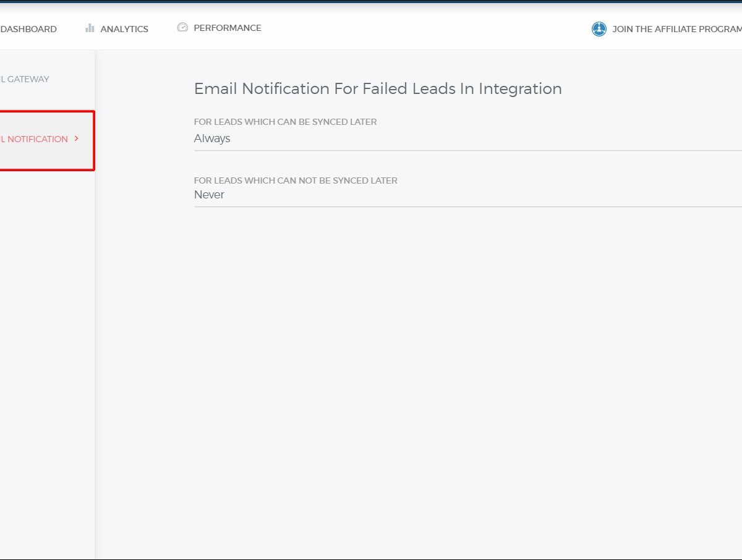
Task: Click the blue affiliate program circle icon
Action: (x=599, y=29)
